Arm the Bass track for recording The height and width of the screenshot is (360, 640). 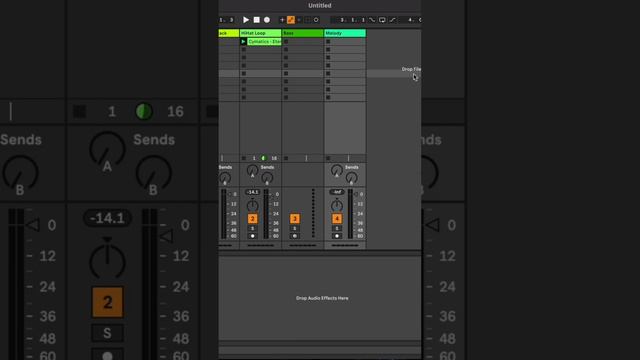pyautogui.click(x=295, y=236)
